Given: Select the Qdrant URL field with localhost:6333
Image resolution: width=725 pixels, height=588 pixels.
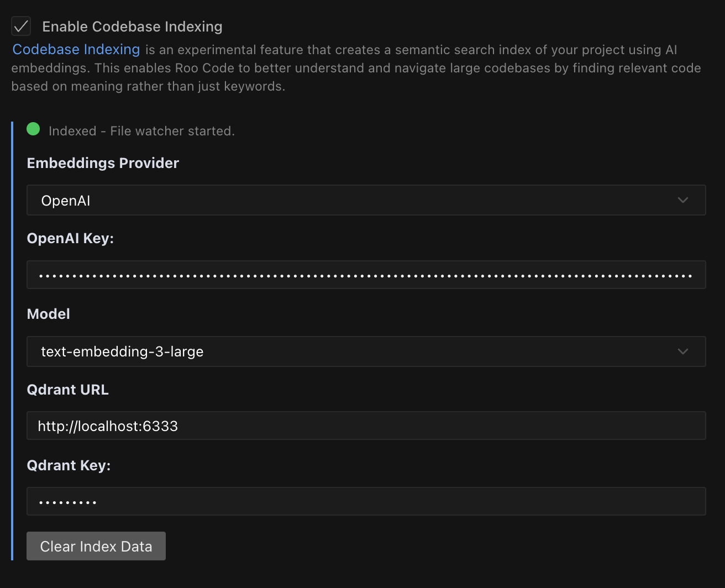Looking at the screenshot, I should [366, 426].
